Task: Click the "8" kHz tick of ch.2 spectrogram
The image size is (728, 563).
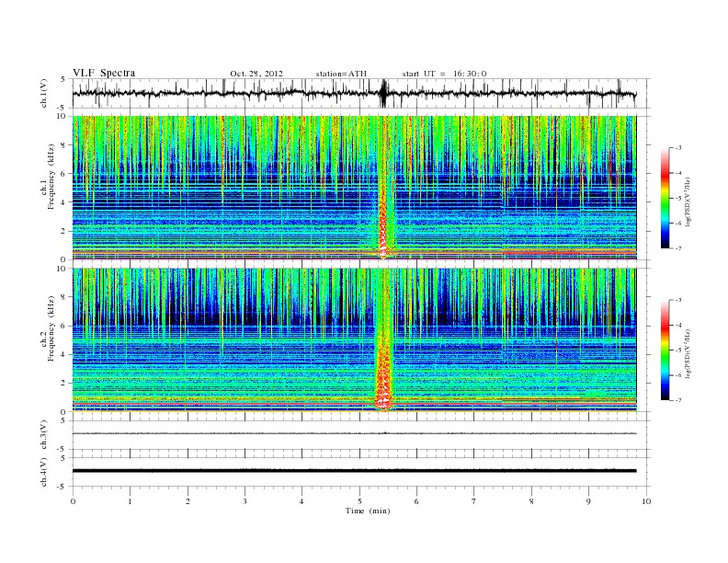Action: pyautogui.click(x=63, y=297)
